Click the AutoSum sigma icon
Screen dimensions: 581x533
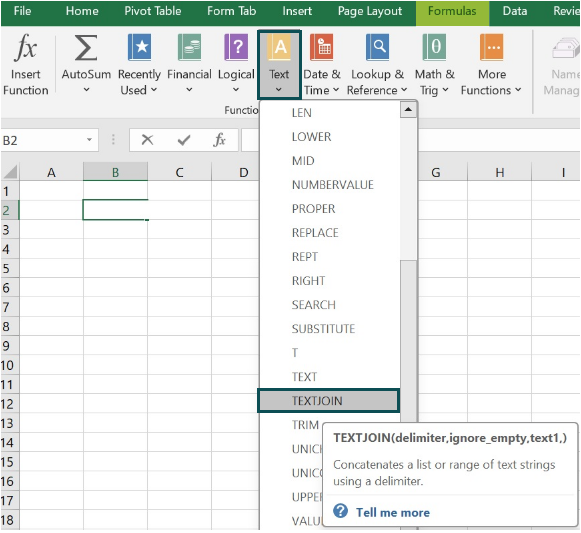[86, 47]
